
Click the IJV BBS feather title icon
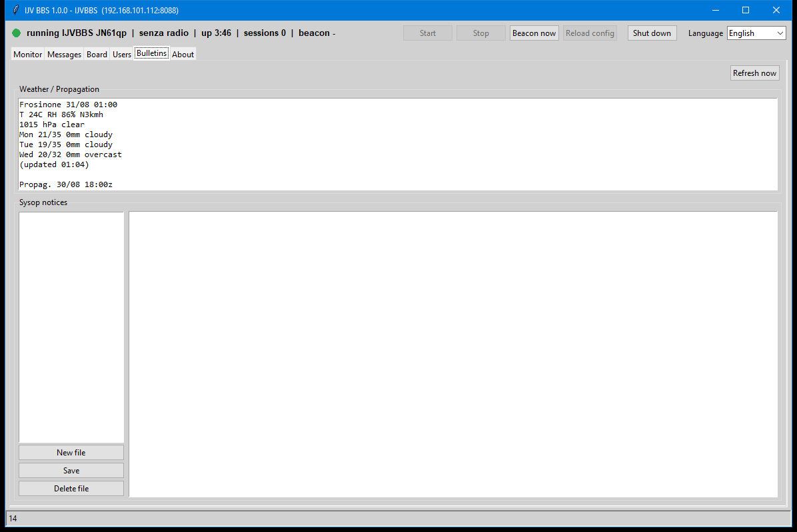(16, 10)
